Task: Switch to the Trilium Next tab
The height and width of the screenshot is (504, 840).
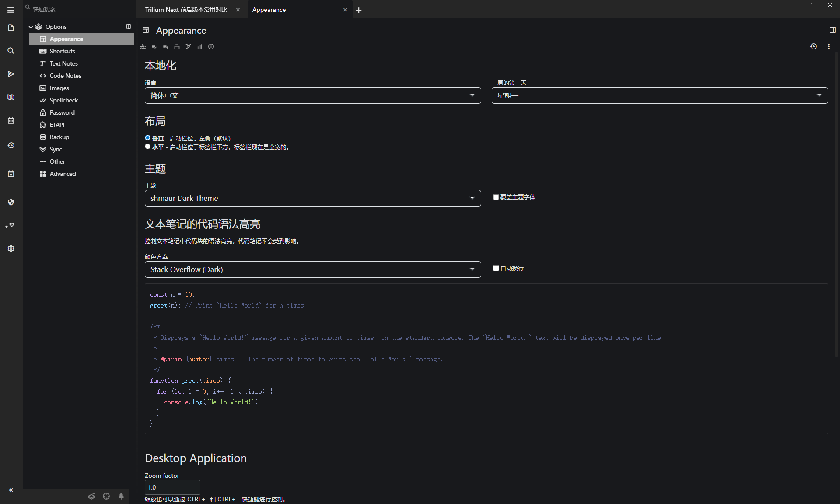Action: coord(186,10)
